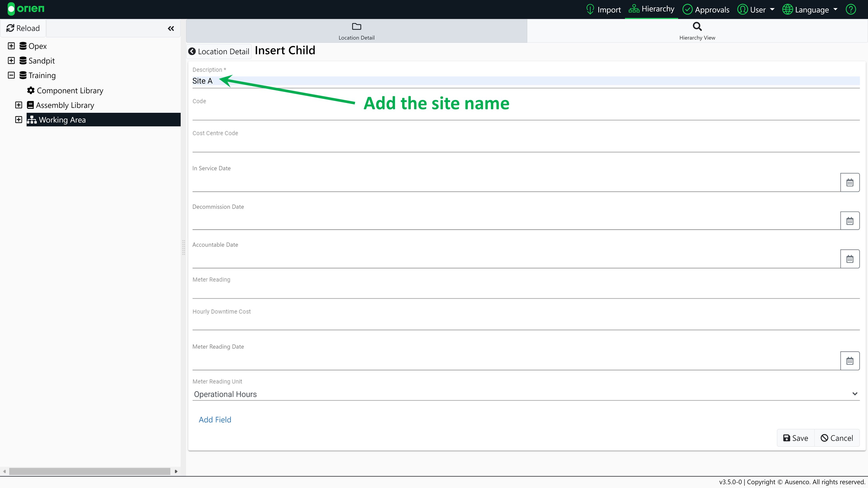Click the sidebar splitter drag handle

[x=184, y=247]
